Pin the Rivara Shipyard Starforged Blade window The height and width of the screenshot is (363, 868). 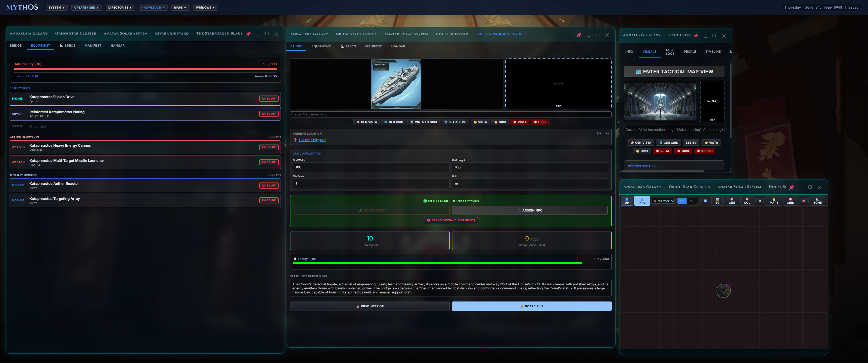248,34
